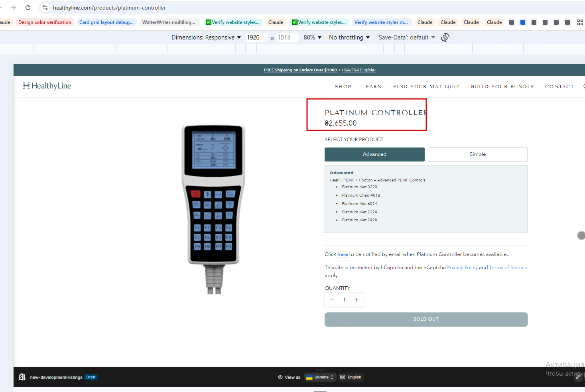Click the price ₴2,655.00

pos(341,123)
